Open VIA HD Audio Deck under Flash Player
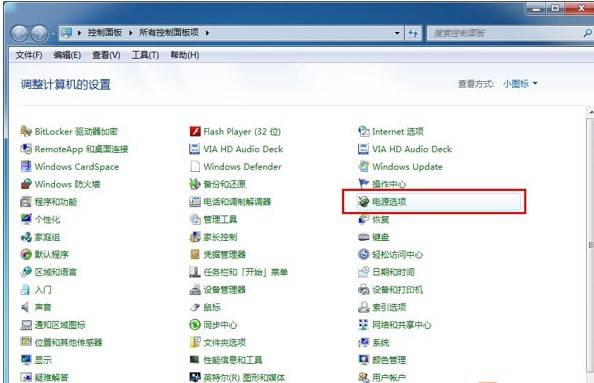This screenshot has width=594, height=383. (243, 149)
